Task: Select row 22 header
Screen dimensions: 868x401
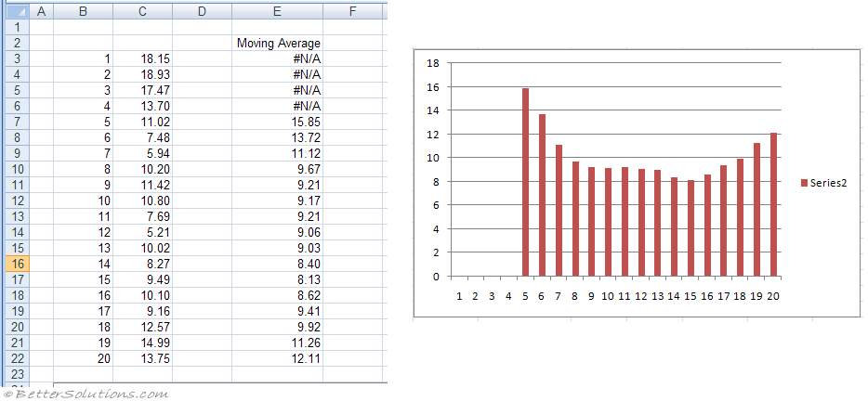Action: (x=18, y=358)
